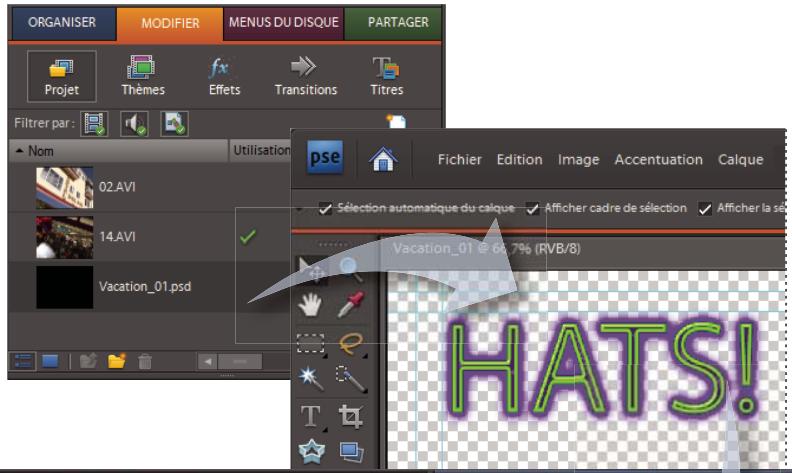This screenshot has width=792, height=473.
Task: Open the Menus du disque tab
Action: [x=283, y=23]
